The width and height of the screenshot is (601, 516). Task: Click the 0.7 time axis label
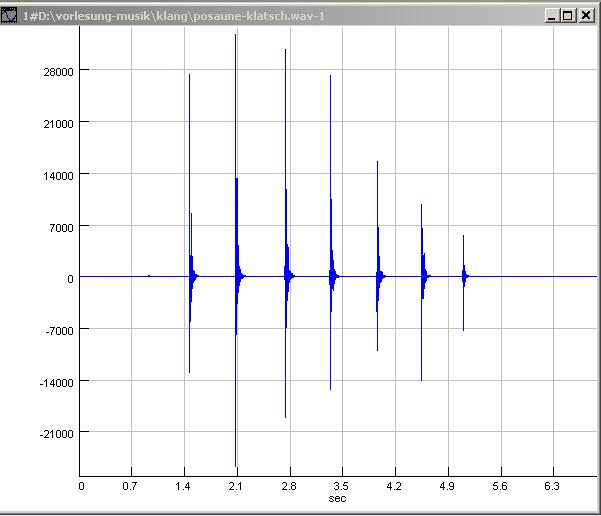click(130, 486)
